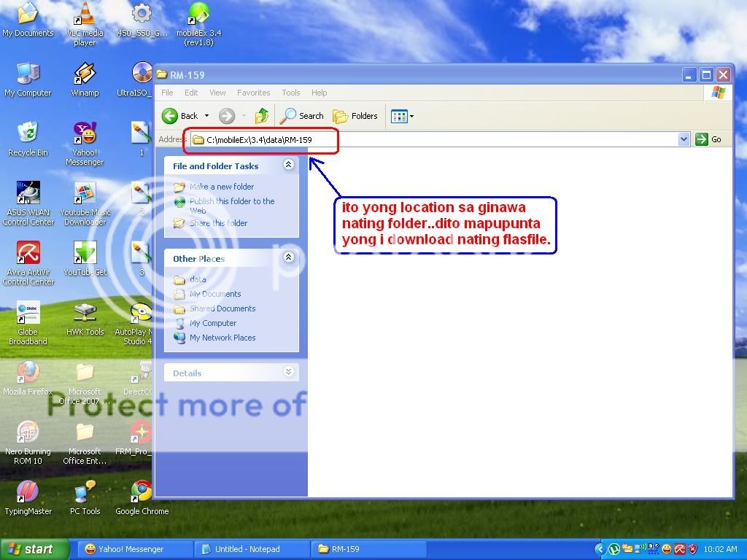Click Make a new folder link

221,187
